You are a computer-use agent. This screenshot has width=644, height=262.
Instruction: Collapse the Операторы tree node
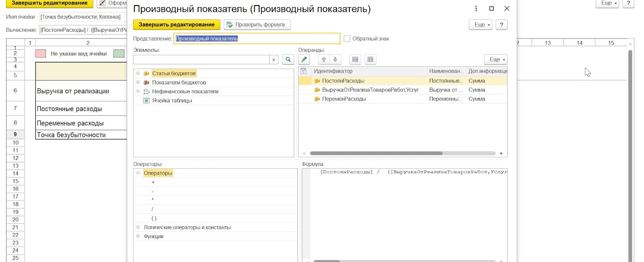click(x=138, y=173)
